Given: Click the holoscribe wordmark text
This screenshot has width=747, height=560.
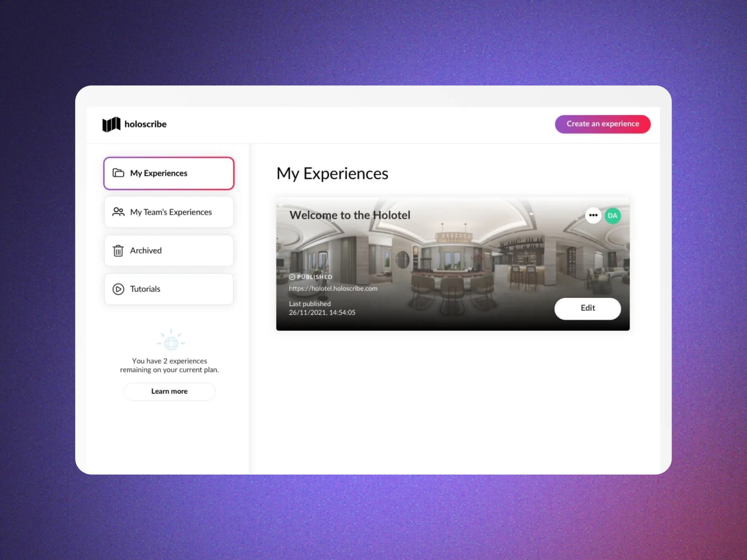Looking at the screenshot, I should pyautogui.click(x=145, y=124).
